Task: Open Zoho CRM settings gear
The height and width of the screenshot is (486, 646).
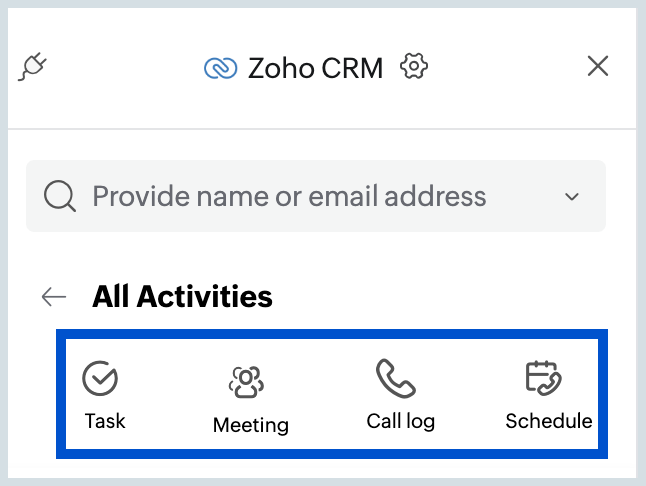Action: coord(414,66)
